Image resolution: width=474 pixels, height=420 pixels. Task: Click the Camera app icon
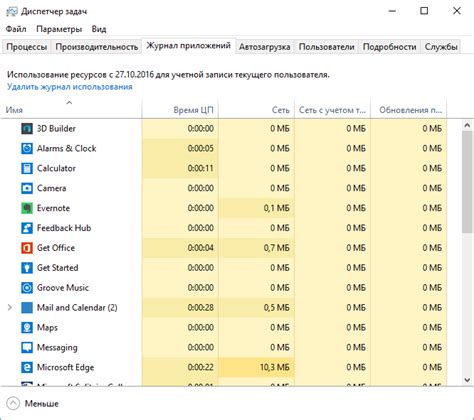[x=27, y=188]
